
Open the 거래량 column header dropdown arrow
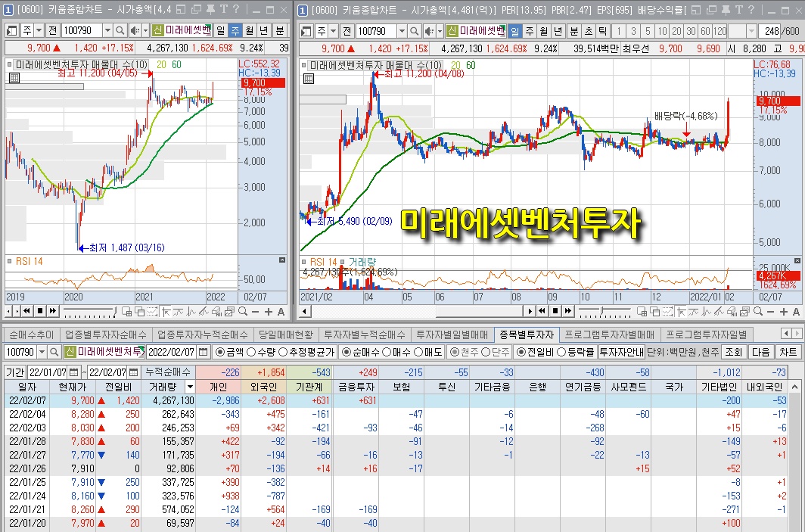tap(189, 387)
